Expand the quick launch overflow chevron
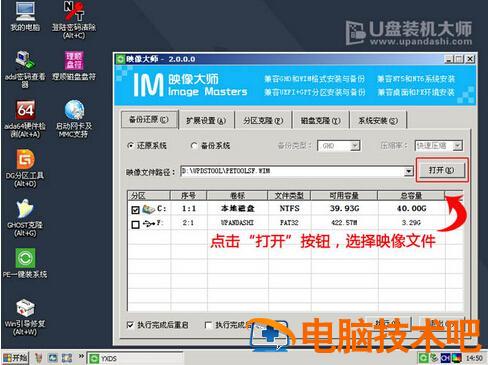The image size is (488, 365). [81, 356]
